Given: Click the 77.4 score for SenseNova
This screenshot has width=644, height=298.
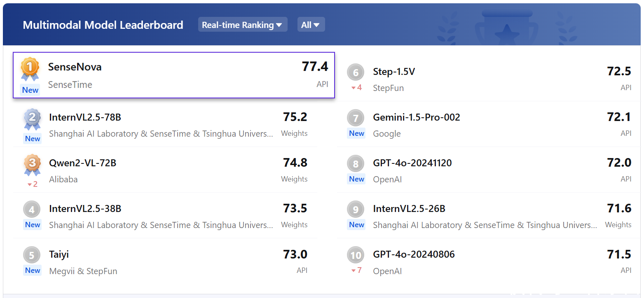Looking at the screenshot, I should click(x=315, y=67).
